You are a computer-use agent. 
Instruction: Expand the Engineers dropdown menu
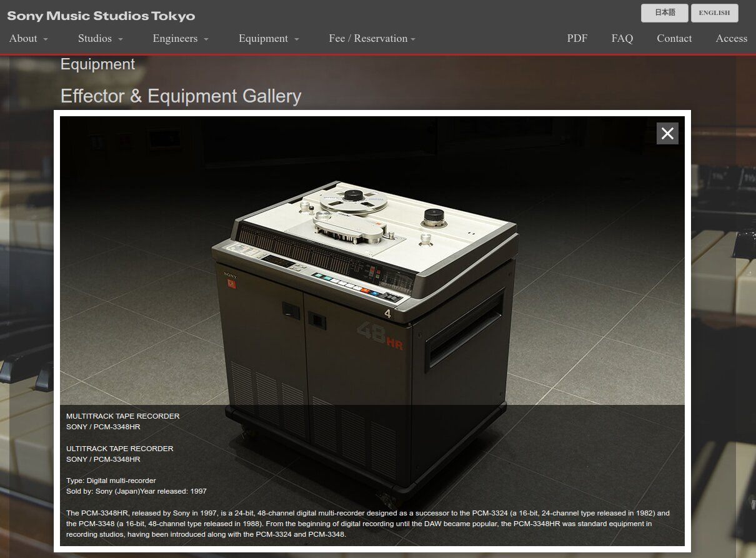pos(181,38)
